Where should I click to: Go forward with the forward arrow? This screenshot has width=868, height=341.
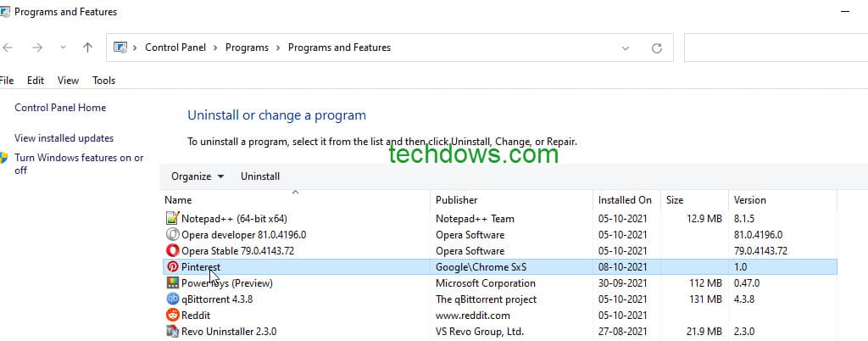37,48
